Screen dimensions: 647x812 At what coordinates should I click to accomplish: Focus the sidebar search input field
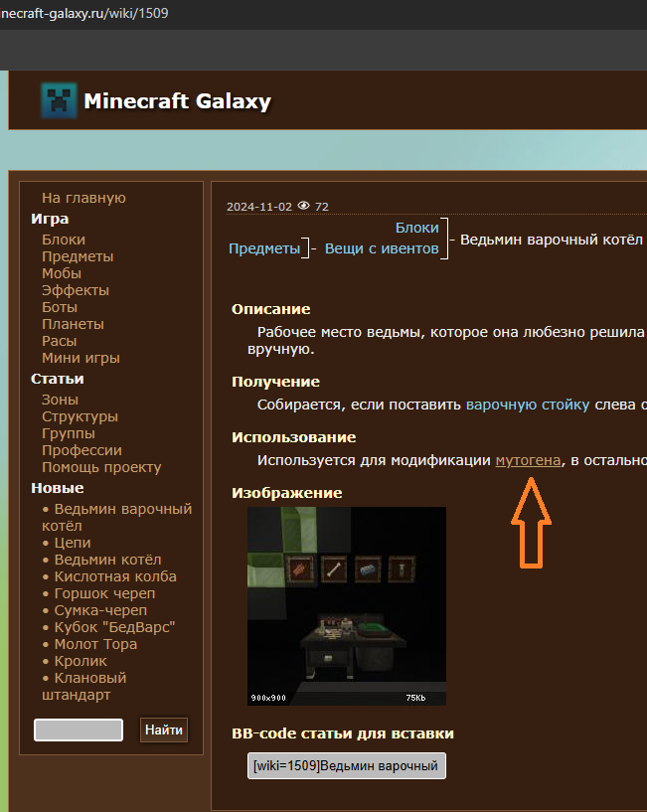[79, 730]
